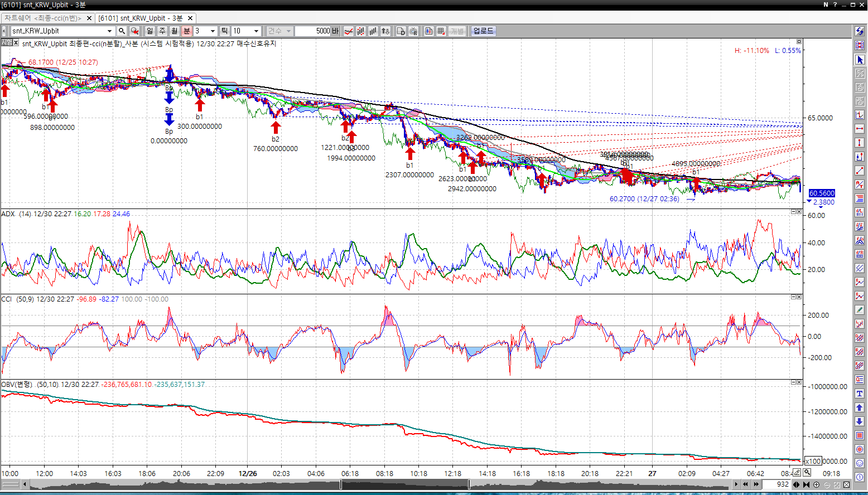Toggle the daily (일) period button
Viewport: 868px width, 495px height.
coord(150,31)
